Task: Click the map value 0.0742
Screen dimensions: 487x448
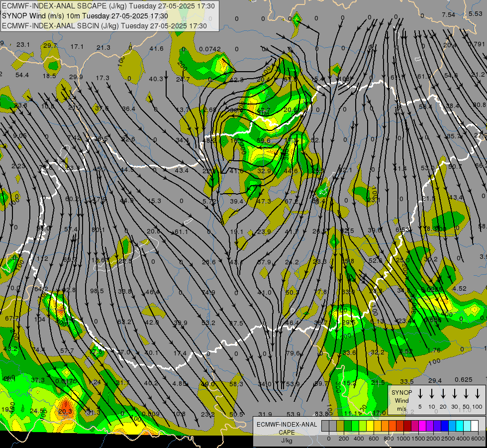Action: point(210,49)
